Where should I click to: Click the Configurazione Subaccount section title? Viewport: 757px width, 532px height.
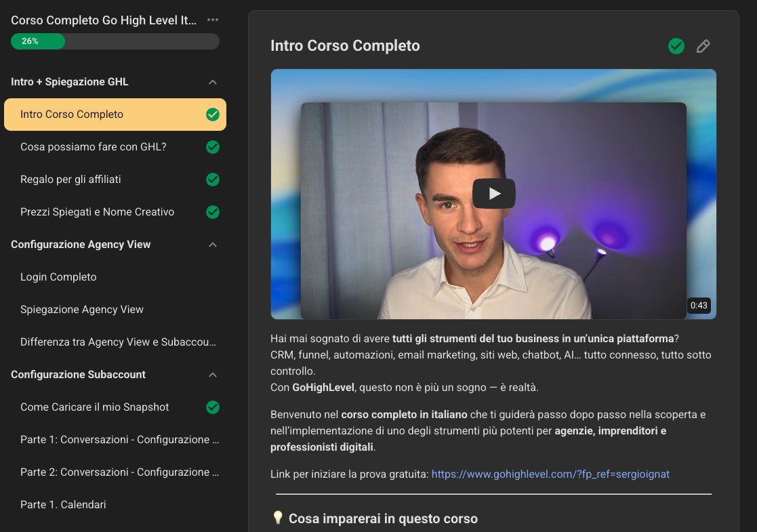pos(78,375)
